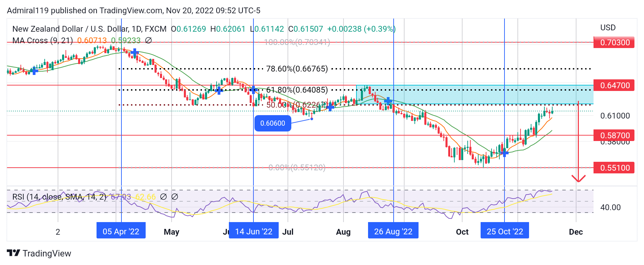Click the orange MA value 0.60713
Viewport: 644px width, 265px height.
point(92,41)
